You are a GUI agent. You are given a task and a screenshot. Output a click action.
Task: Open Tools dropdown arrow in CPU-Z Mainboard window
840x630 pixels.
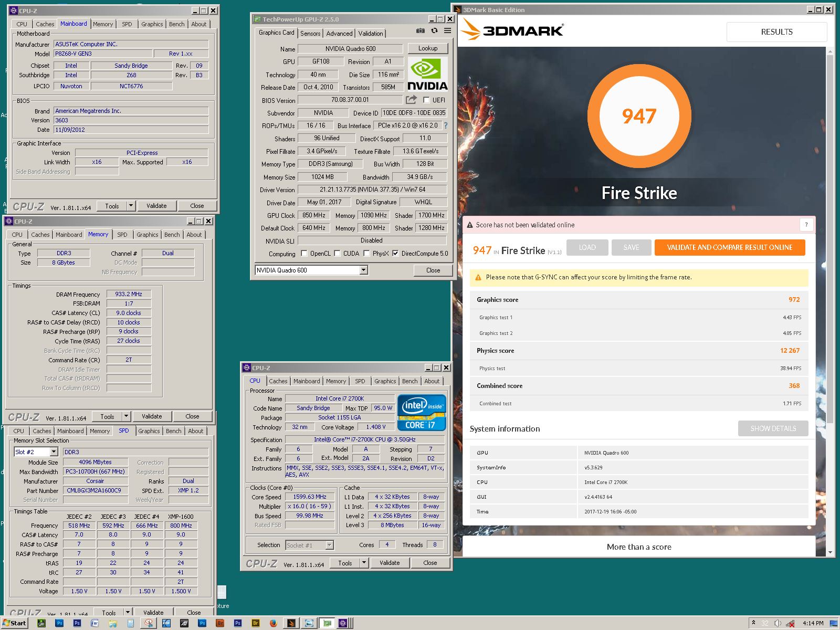[x=131, y=206]
